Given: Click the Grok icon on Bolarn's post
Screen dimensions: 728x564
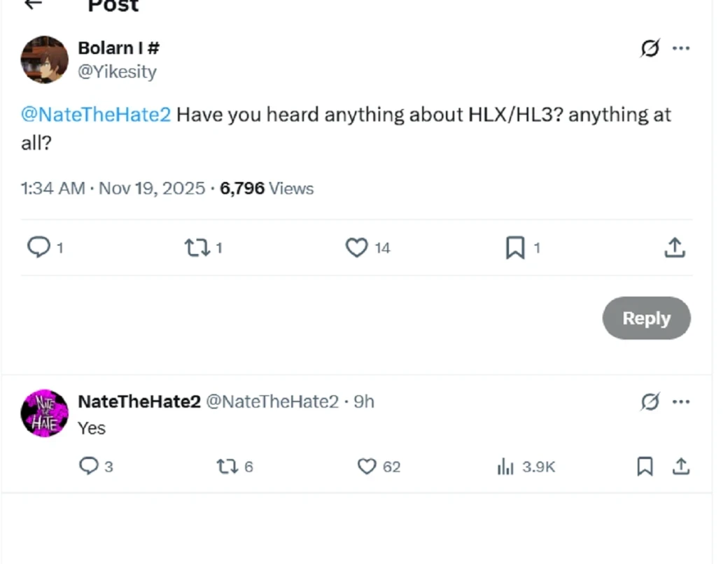Looking at the screenshot, I should pos(650,48).
